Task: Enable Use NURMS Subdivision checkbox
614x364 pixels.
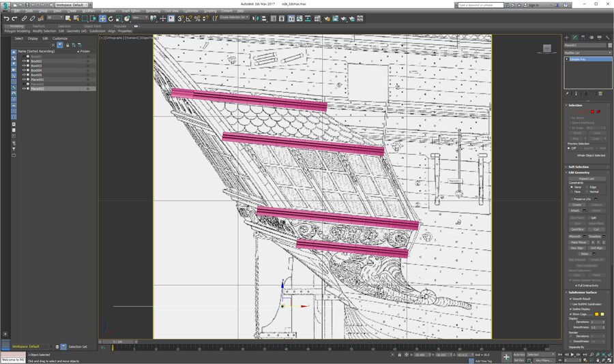Action: [571, 304]
